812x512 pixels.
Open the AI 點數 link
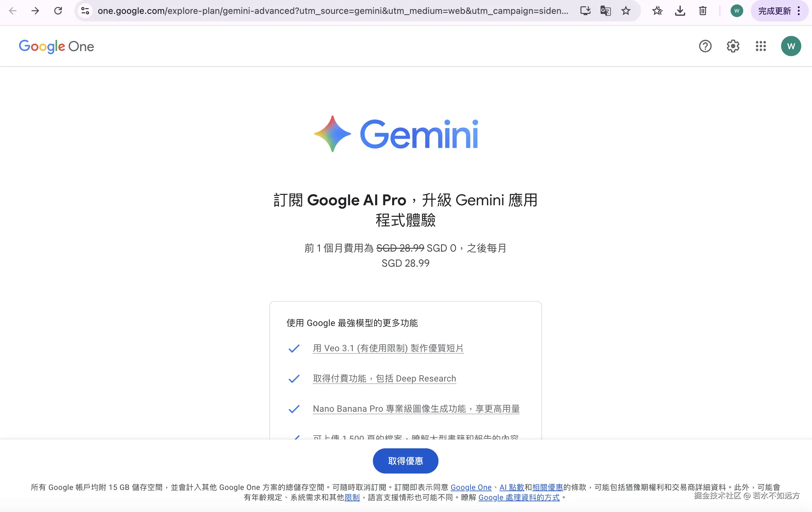point(512,487)
